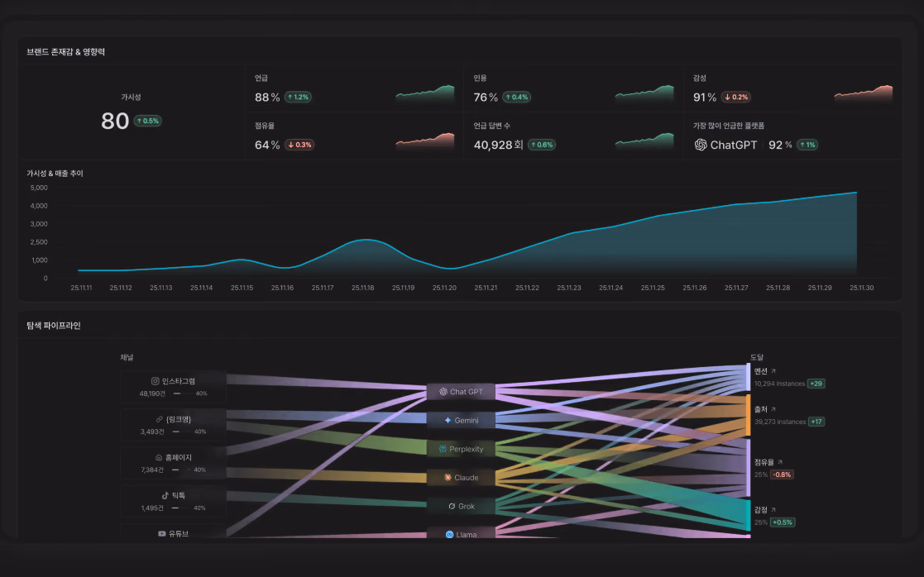Click the 5,000 y-axis label
Image resolution: width=924 pixels, height=577 pixels.
pyautogui.click(x=39, y=188)
